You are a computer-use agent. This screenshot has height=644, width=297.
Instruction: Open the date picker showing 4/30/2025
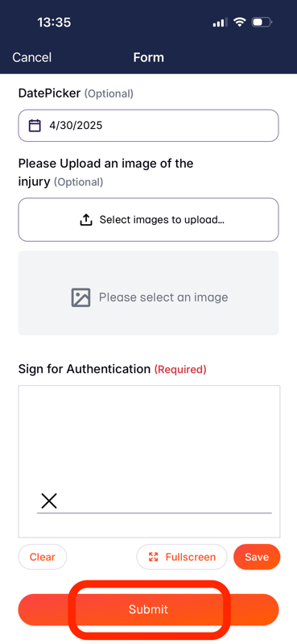point(148,125)
